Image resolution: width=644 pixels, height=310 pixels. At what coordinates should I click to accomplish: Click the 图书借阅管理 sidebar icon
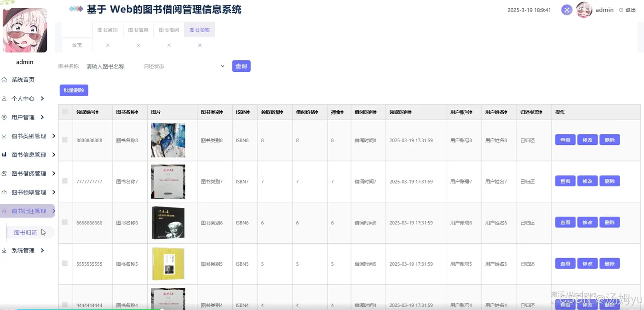[x=4, y=173]
